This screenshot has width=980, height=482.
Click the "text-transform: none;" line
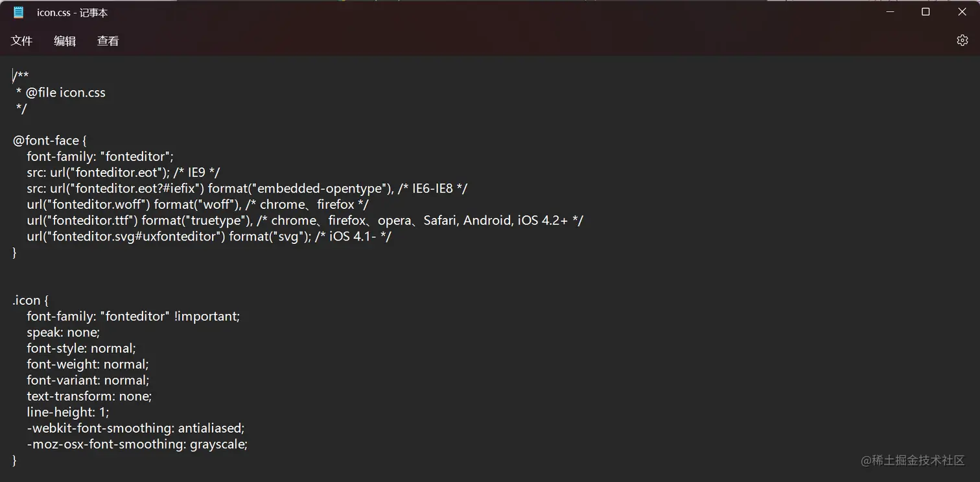point(89,396)
